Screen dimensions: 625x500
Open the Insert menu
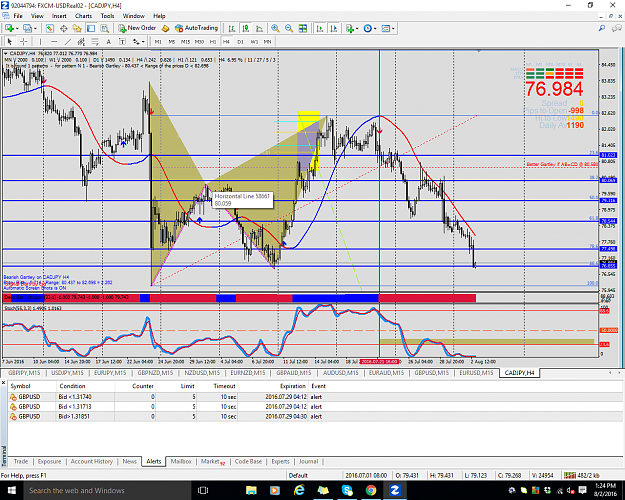click(59, 16)
